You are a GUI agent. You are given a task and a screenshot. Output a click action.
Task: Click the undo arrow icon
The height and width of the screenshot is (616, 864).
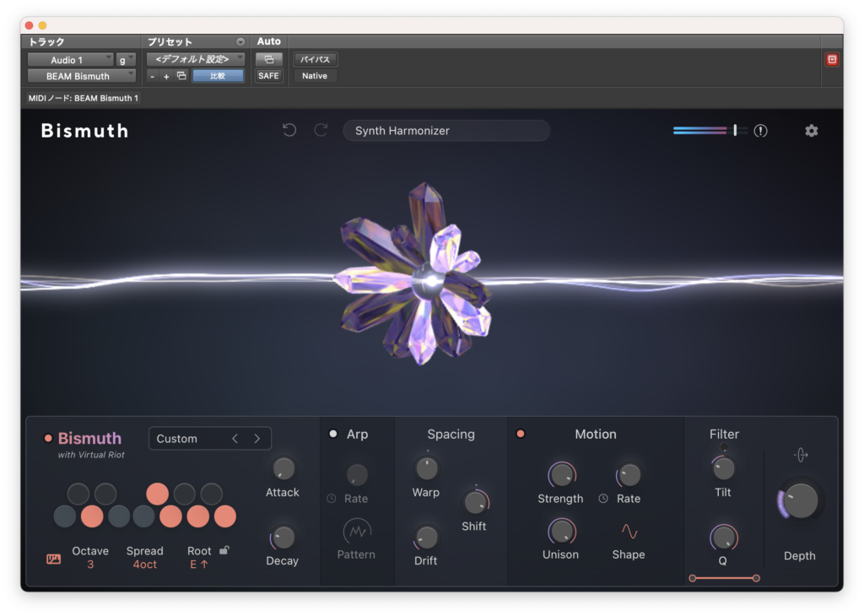point(289,130)
